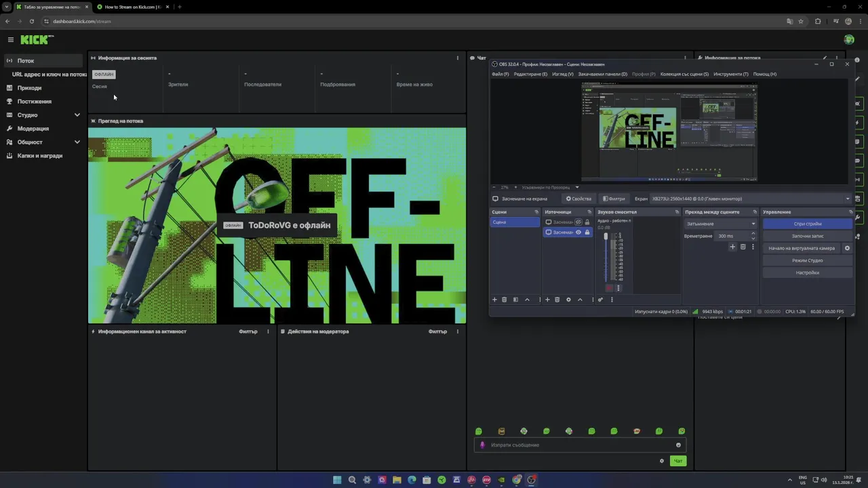Screen dimensions: 868x488
Task: Click the KICK logo
Action: pos(36,40)
